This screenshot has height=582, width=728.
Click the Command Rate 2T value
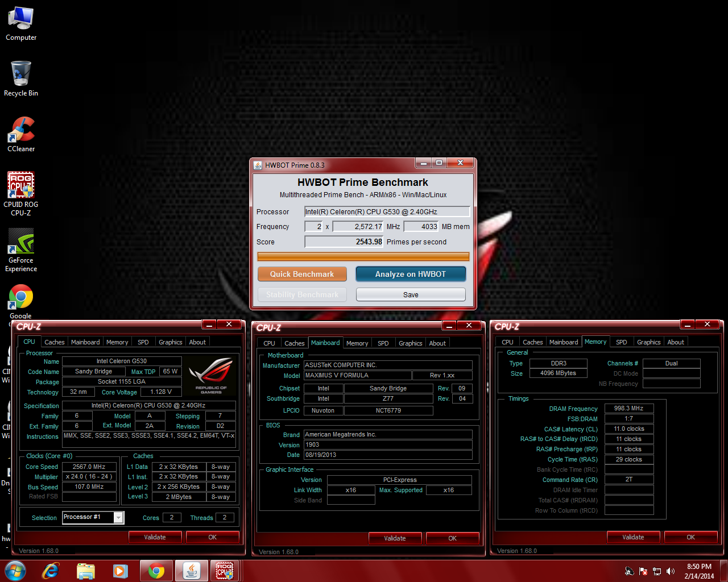point(629,479)
